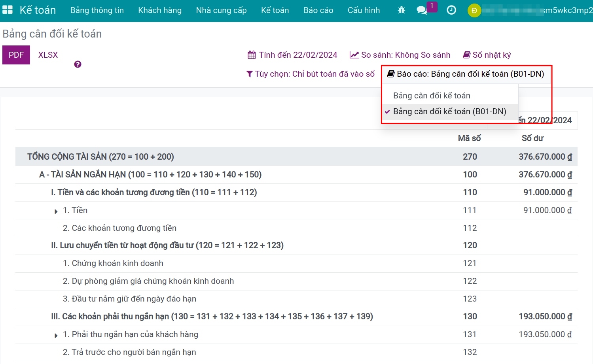Viewport: 593px width, 364px height.
Task: Export report with the XLSX button
Action: [x=48, y=55]
